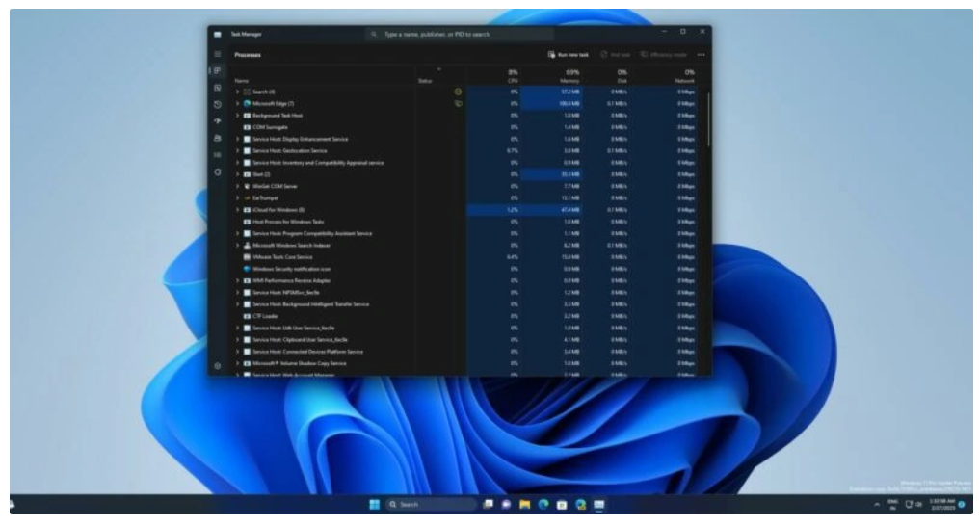The image size is (980, 526).
Task: Click the Efficiency mode button
Action: 663,55
